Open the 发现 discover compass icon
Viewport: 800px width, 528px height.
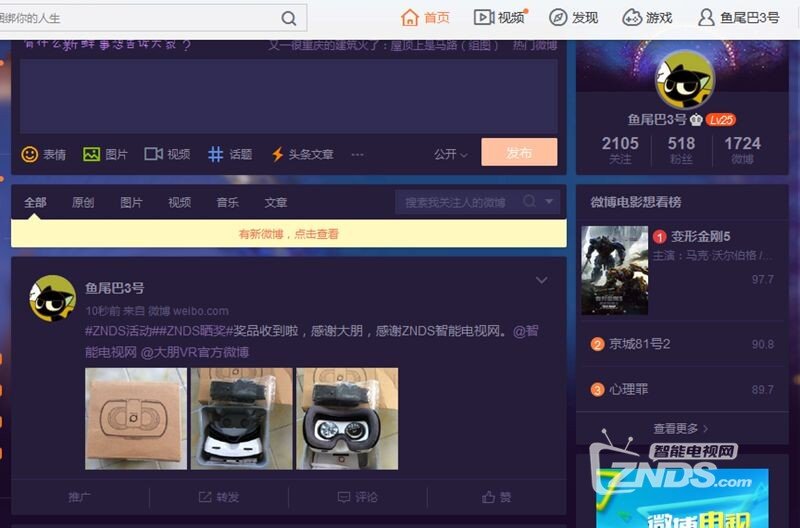[558, 17]
